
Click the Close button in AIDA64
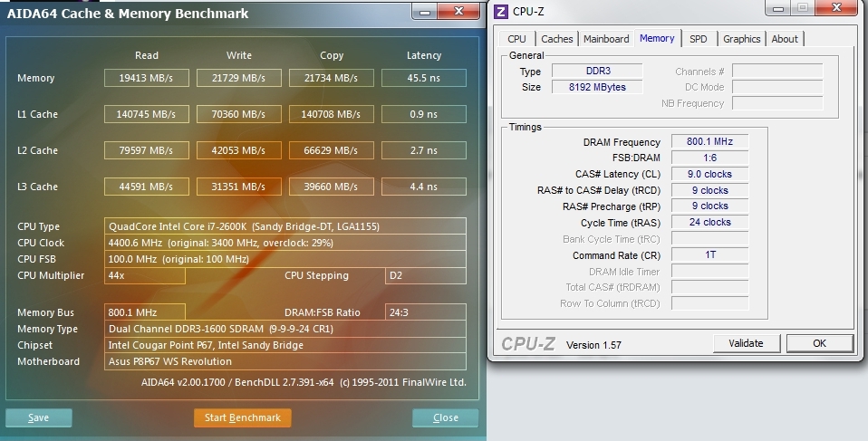click(445, 418)
